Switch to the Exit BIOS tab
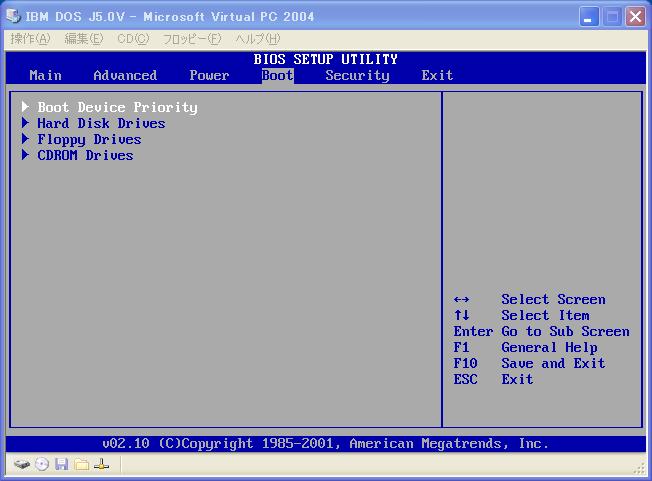Image resolution: width=652 pixels, height=481 pixels. point(437,75)
